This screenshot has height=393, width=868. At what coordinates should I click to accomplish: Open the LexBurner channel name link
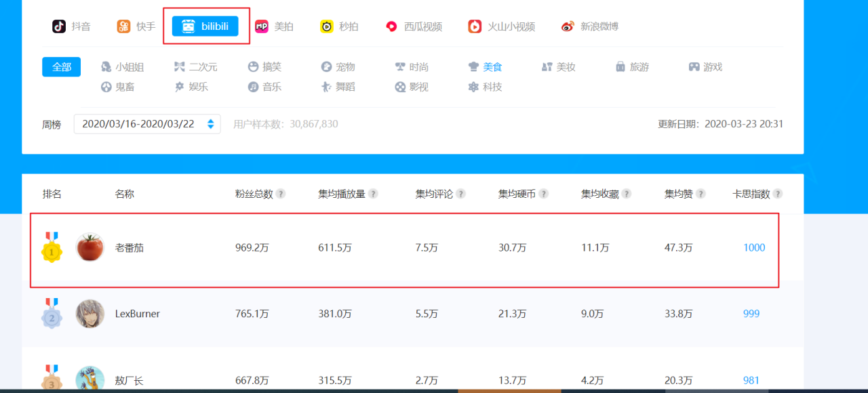point(138,314)
